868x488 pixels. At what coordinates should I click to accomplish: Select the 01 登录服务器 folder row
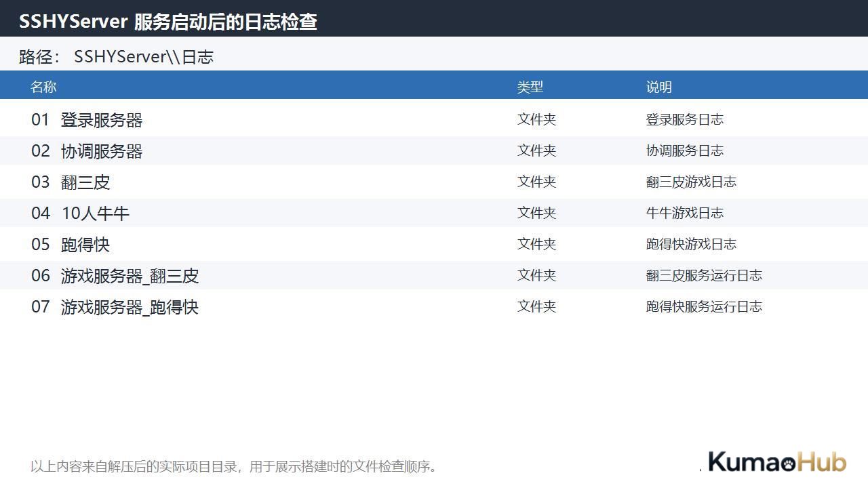[x=434, y=120]
